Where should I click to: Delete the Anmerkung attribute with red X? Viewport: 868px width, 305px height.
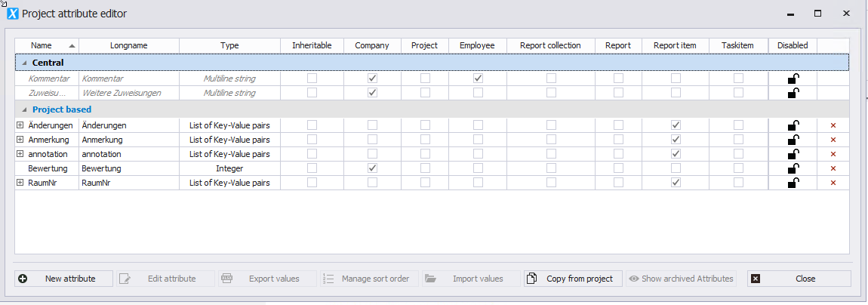833,140
